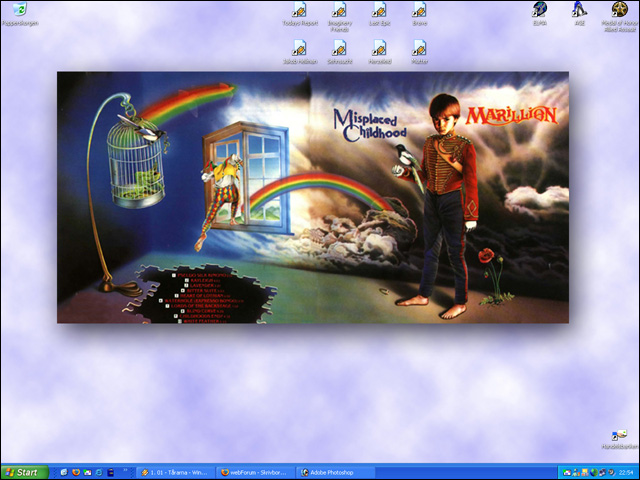Select the Herzeleid desktop shortcut
The image size is (640, 480).
click(380, 52)
